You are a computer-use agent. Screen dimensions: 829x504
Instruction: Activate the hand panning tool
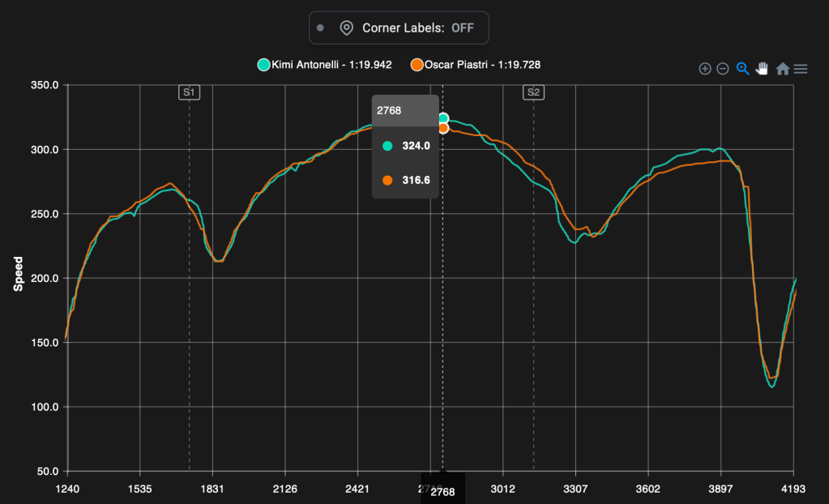pos(762,69)
